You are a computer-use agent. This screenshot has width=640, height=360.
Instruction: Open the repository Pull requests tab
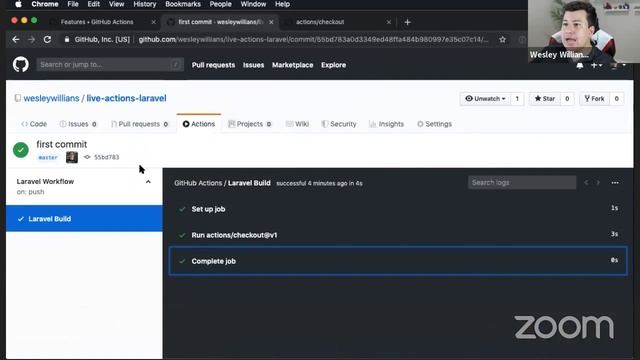tap(140, 124)
